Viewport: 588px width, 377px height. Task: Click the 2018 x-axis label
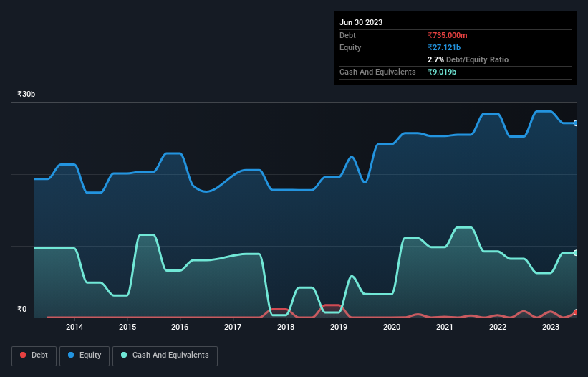pos(286,327)
